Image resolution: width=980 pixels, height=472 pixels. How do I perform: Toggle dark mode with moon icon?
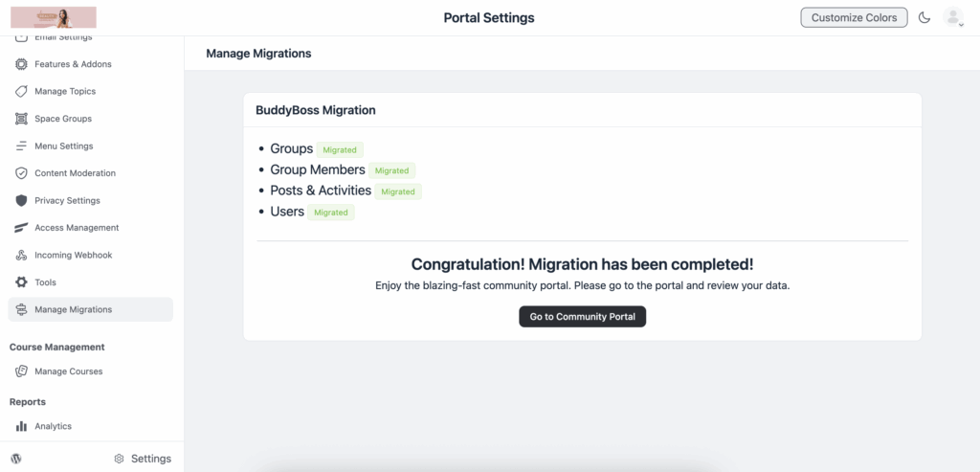(x=924, y=17)
